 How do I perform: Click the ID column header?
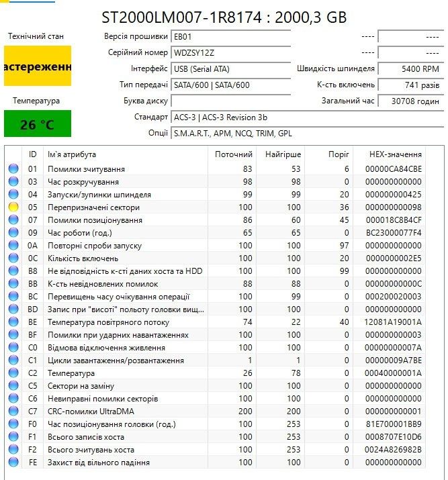click(32, 154)
